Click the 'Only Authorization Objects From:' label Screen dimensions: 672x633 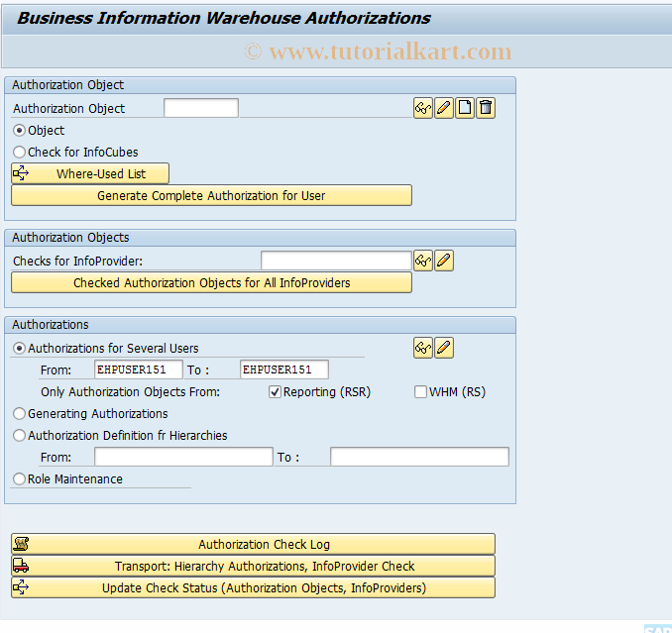130,392
